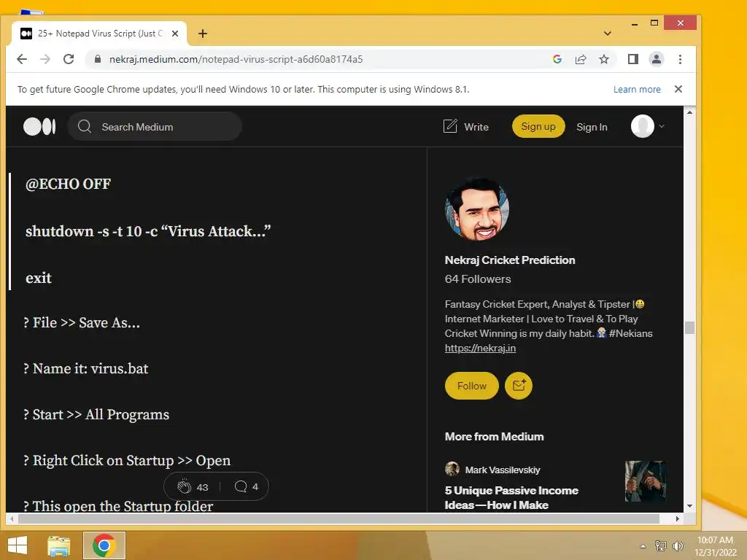747x560 pixels.
Task: Subscribe via email envelope icon
Action: pyautogui.click(x=519, y=386)
